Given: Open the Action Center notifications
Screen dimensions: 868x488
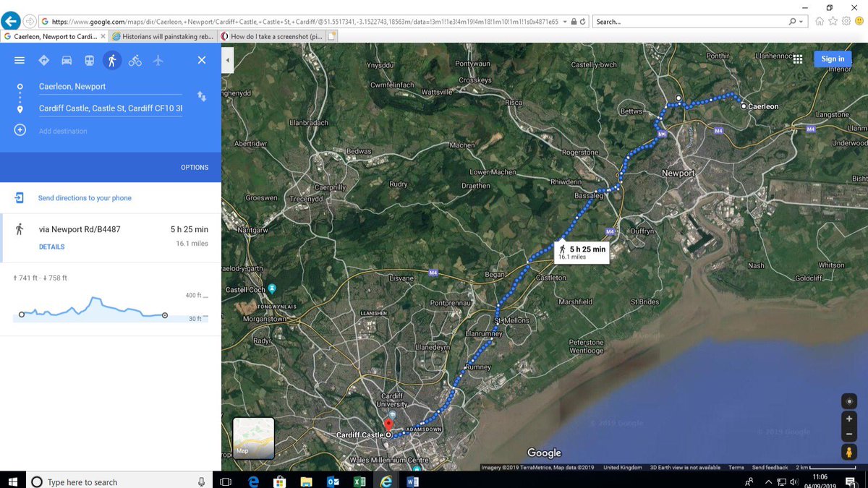Looking at the screenshot, I should tap(850, 481).
